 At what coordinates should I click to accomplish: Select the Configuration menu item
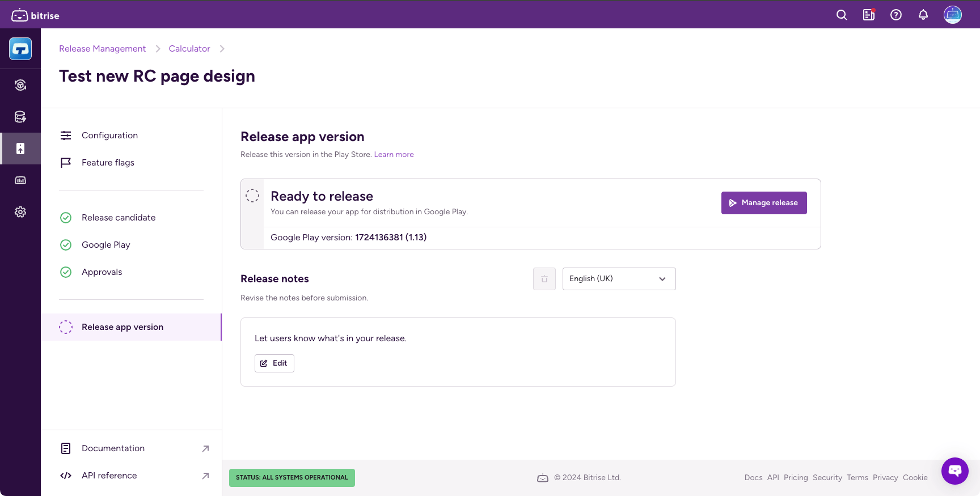[109, 135]
